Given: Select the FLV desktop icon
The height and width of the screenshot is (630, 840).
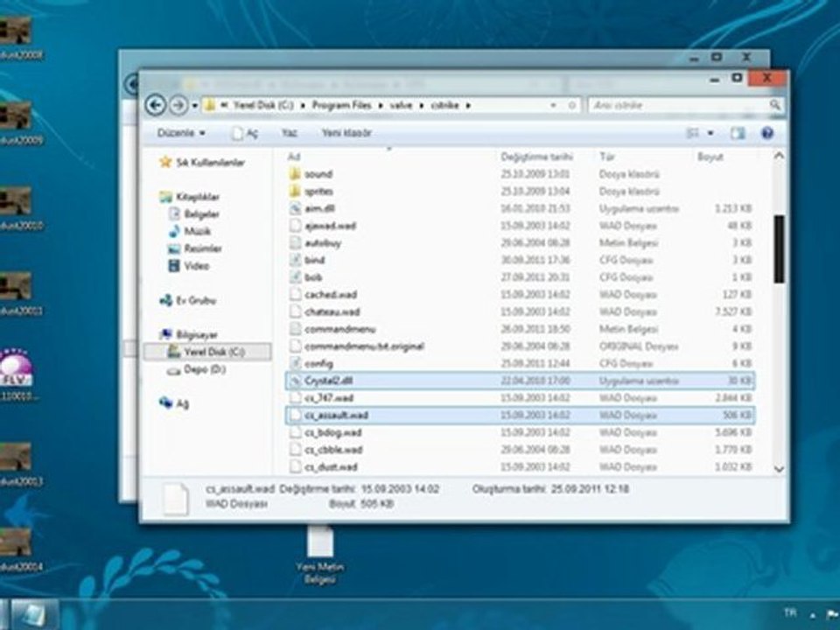Looking at the screenshot, I should coord(16,374).
